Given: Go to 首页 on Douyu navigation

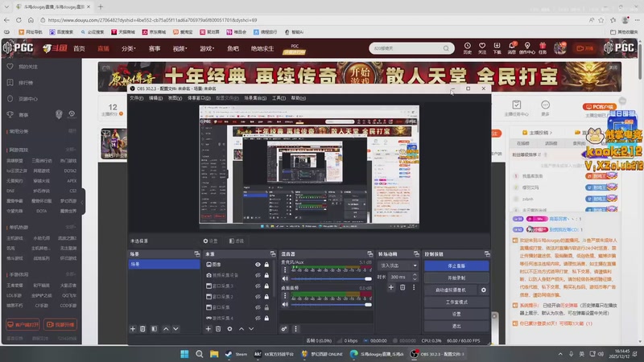Looking at the screenshot, I should (79, 48).
